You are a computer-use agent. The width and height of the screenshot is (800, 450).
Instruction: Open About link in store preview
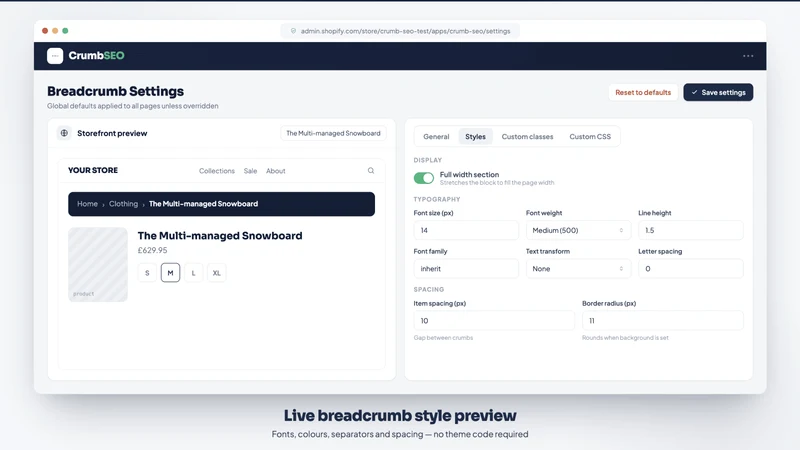click(276, 171)
